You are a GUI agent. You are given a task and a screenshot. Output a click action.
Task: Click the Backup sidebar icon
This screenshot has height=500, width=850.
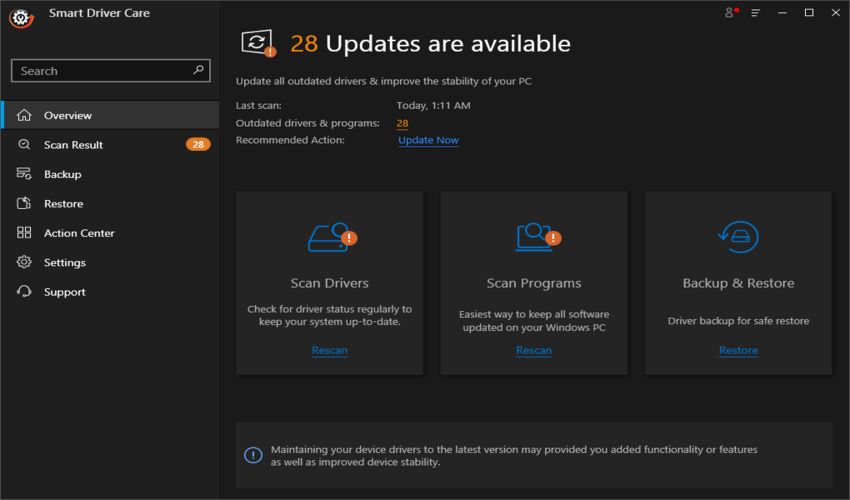(24, 174)
